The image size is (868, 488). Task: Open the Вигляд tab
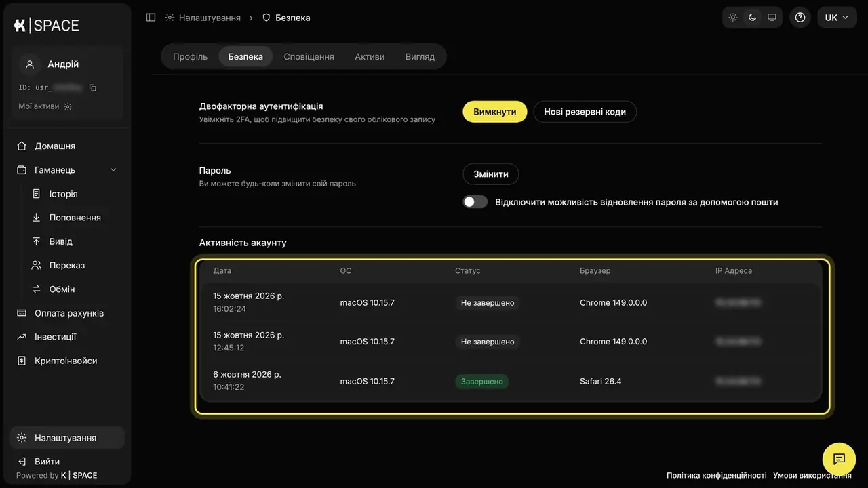point(420,57)
